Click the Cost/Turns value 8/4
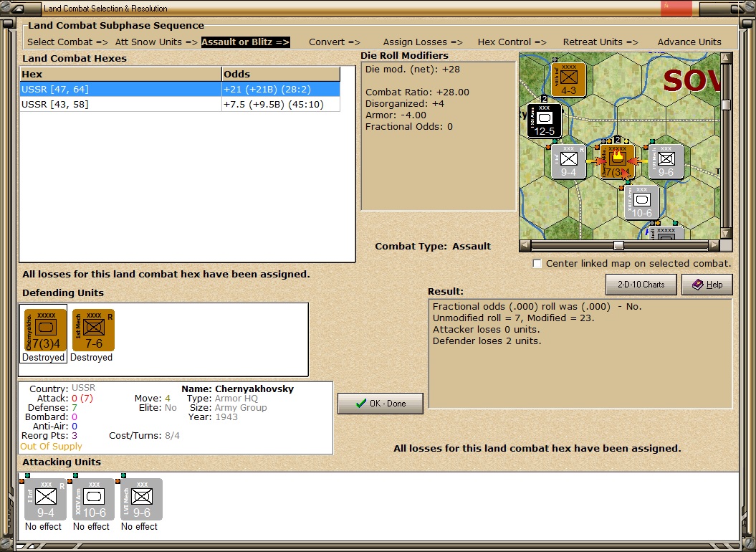 coord(172,436)
